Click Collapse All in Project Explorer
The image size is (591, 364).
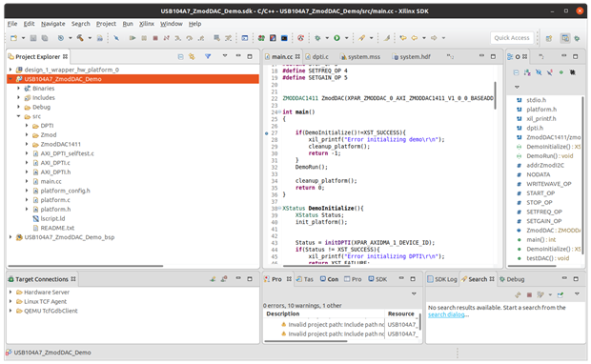tap(180, 57)
